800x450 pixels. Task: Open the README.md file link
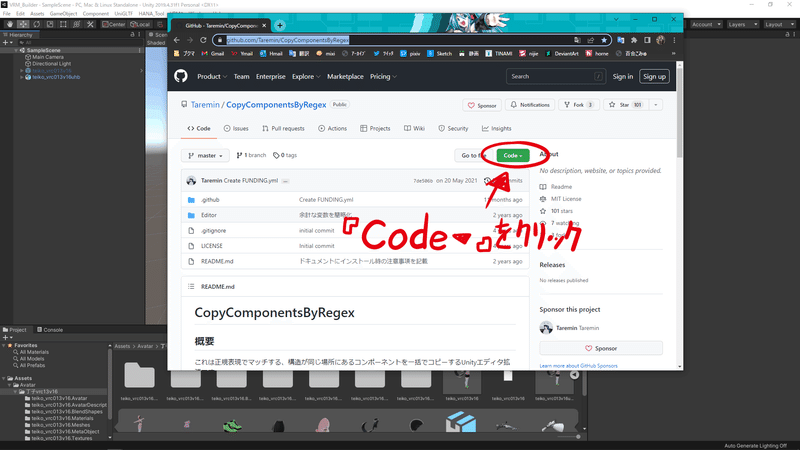click(217, 261)
